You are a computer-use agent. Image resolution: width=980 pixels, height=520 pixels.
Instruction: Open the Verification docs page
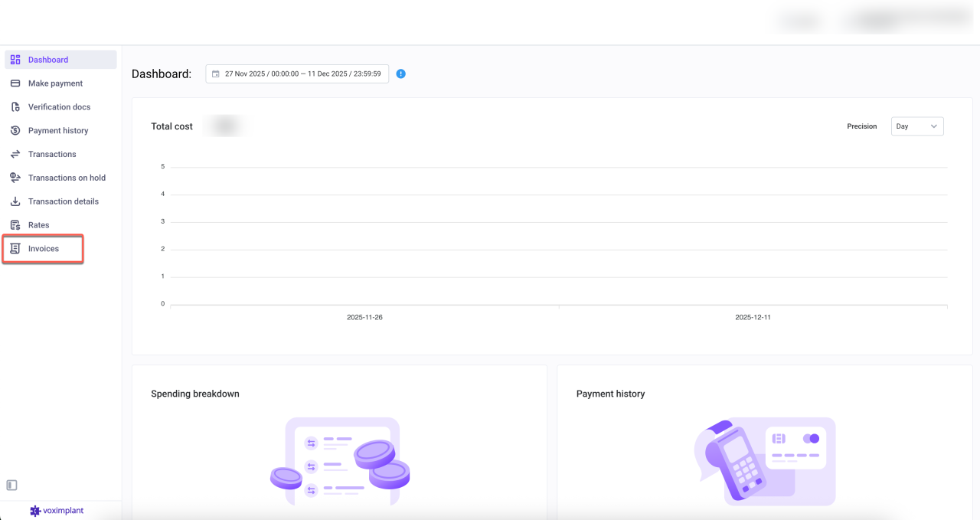pos(60,107)
